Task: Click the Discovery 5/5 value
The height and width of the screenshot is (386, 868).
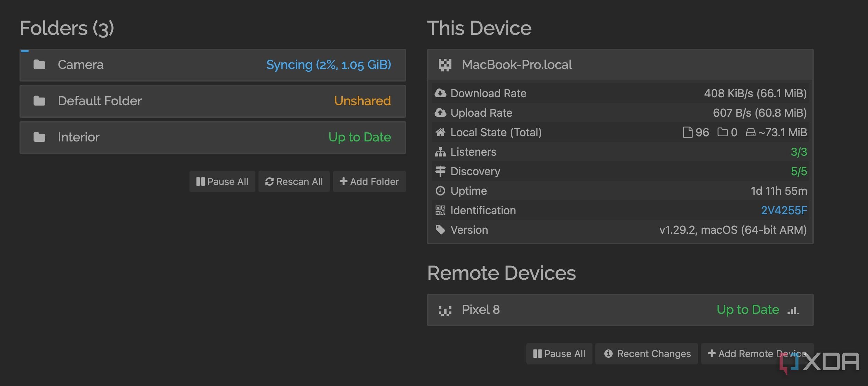Action: 799,171
